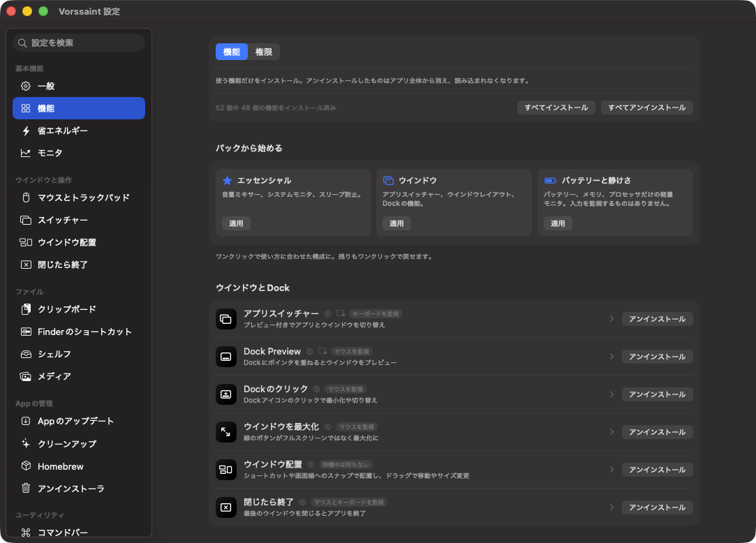756x543 pixels.
Task: Click the アプリスイッチャー feature tile icon
Action: [225, 319]
